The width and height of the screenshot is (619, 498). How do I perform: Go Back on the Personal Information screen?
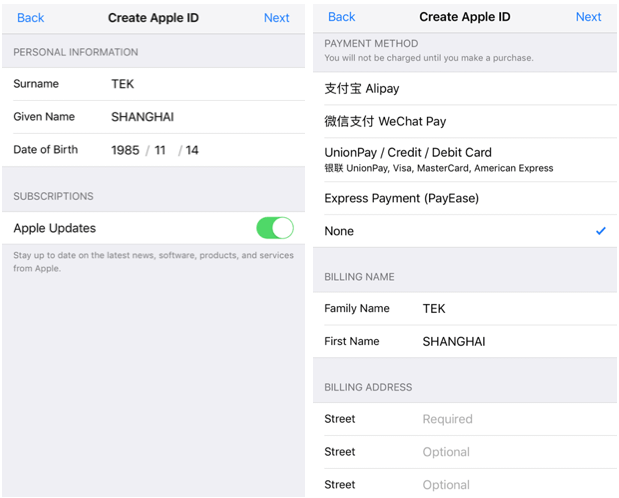coord(30,18)
